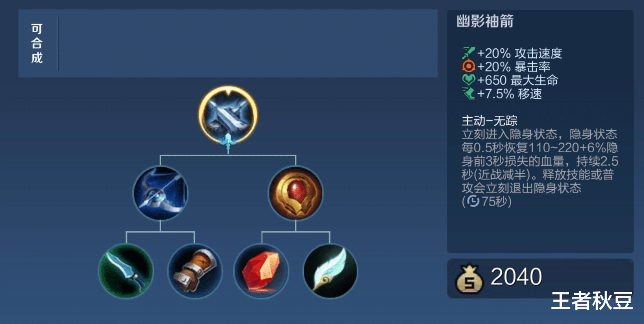Select the white feather base item
644x324 pixels.
[330, 271]
